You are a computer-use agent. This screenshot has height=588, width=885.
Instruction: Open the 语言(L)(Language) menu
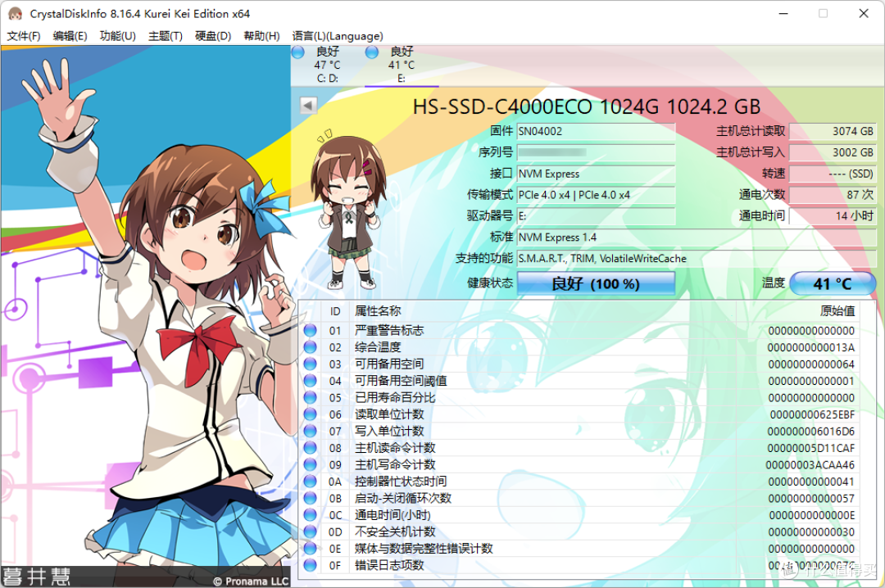click(338, 36)
